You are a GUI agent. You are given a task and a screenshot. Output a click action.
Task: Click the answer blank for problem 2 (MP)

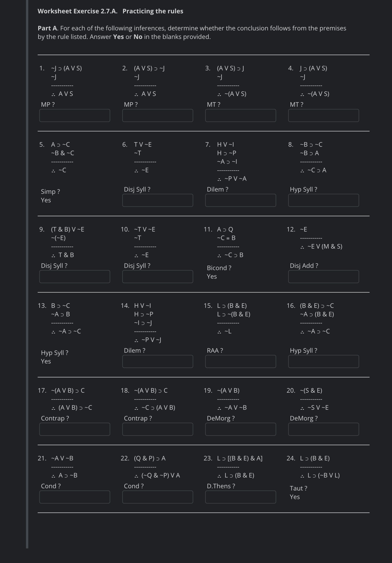pos(158,115)
